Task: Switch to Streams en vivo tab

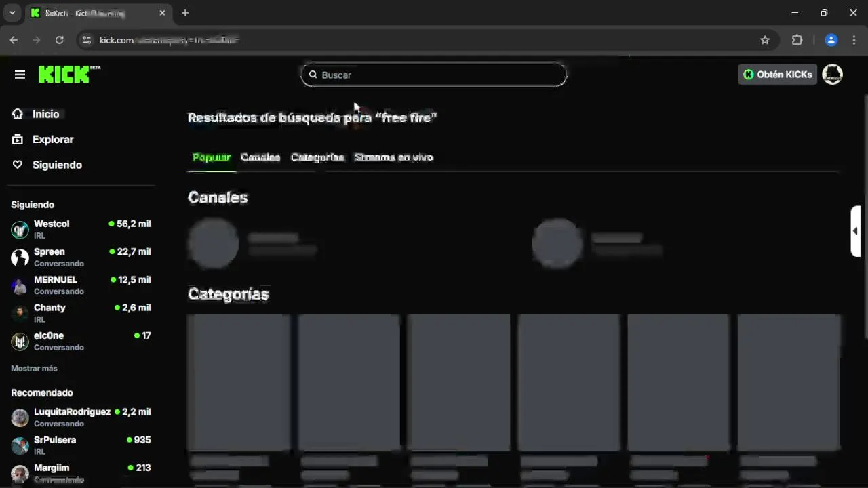Action: click(393, 157)
